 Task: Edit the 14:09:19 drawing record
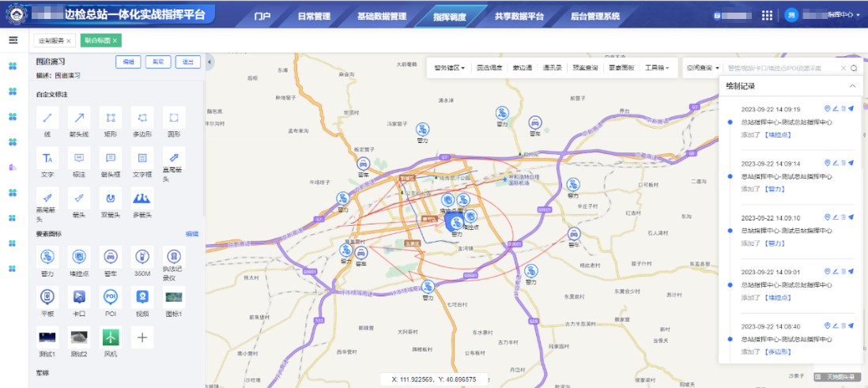pos(836,109)
